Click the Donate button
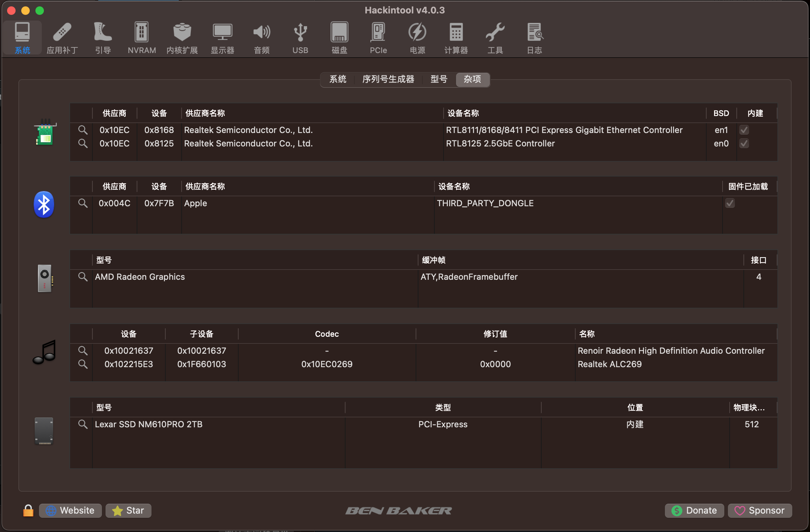The height and width of the screenshot is (532, 810). [694, 510]
